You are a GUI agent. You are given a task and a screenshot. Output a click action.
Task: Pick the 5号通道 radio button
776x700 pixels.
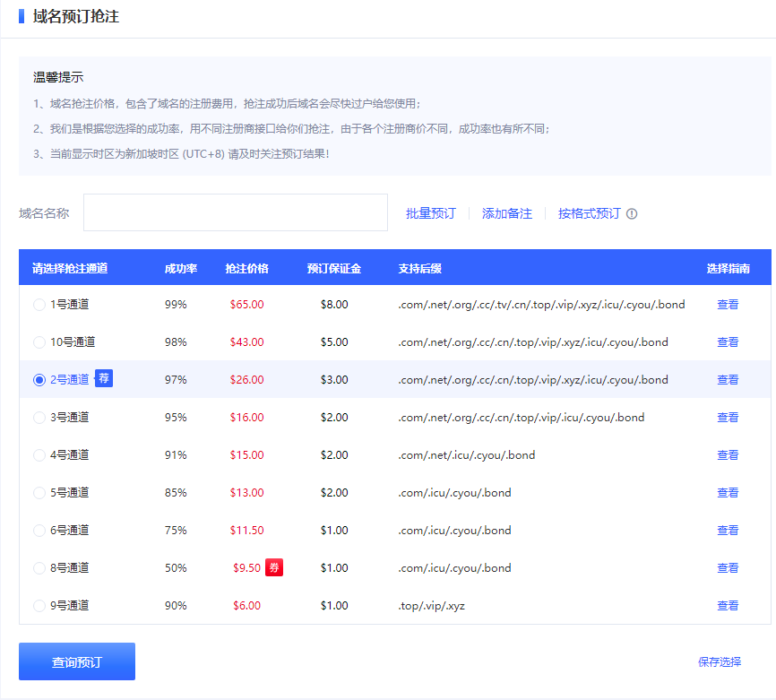39,493
